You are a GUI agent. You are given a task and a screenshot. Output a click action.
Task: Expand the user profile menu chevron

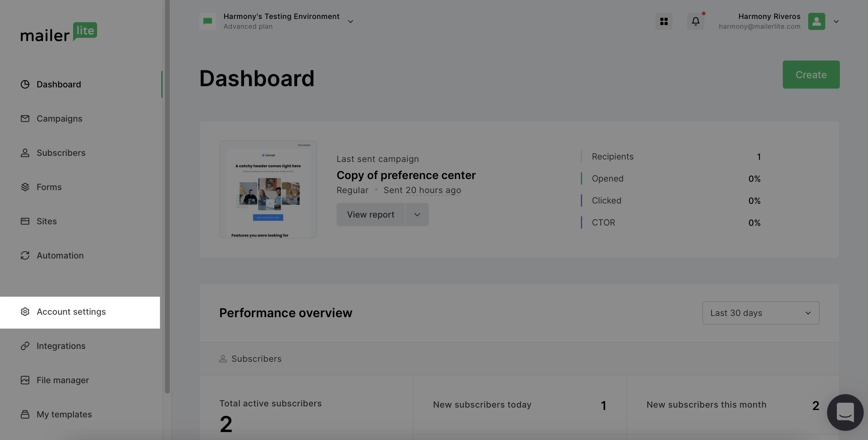pyautogui.click(x=836, y=22)
